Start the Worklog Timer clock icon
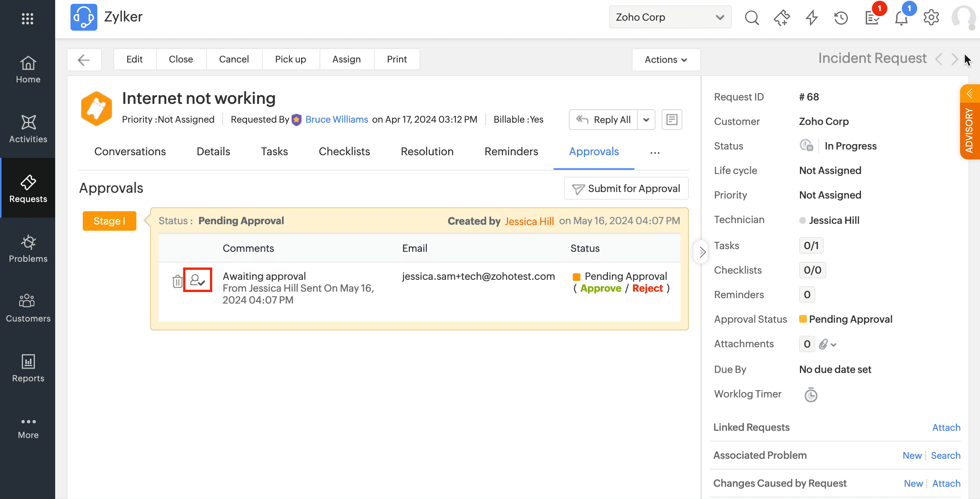Viewport: 980px width, 499px height. 811,395
